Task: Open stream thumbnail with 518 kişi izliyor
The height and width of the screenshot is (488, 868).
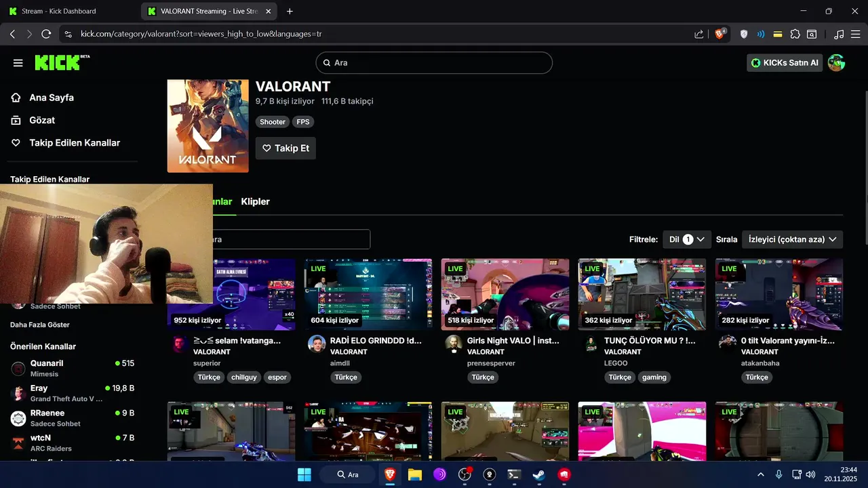Action: (505, 294)
